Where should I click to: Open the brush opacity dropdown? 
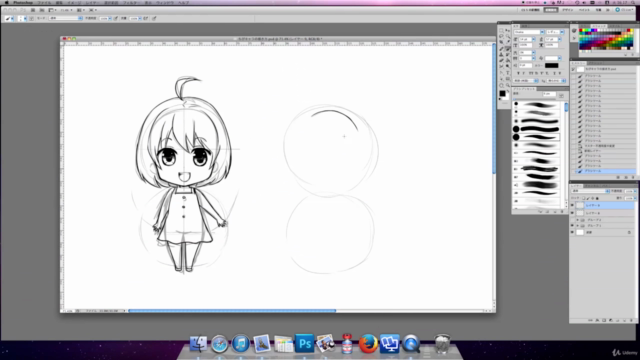point(110,18)
